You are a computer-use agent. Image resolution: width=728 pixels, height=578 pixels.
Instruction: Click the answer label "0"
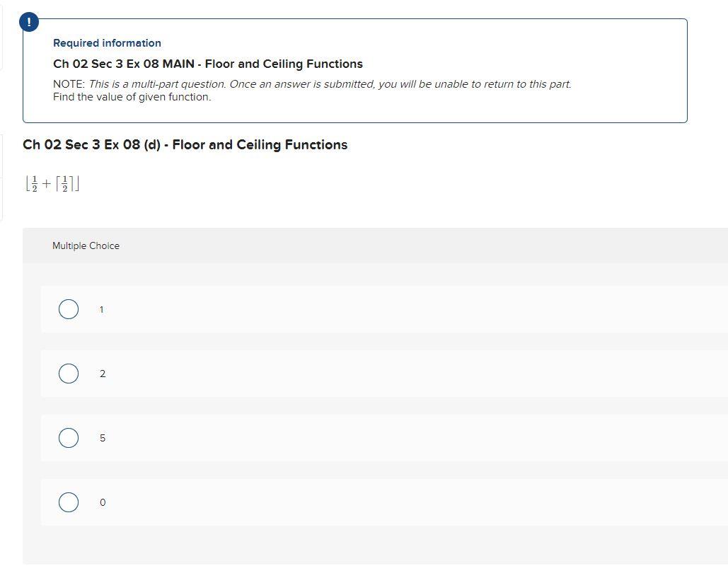[x=103, y=502]
